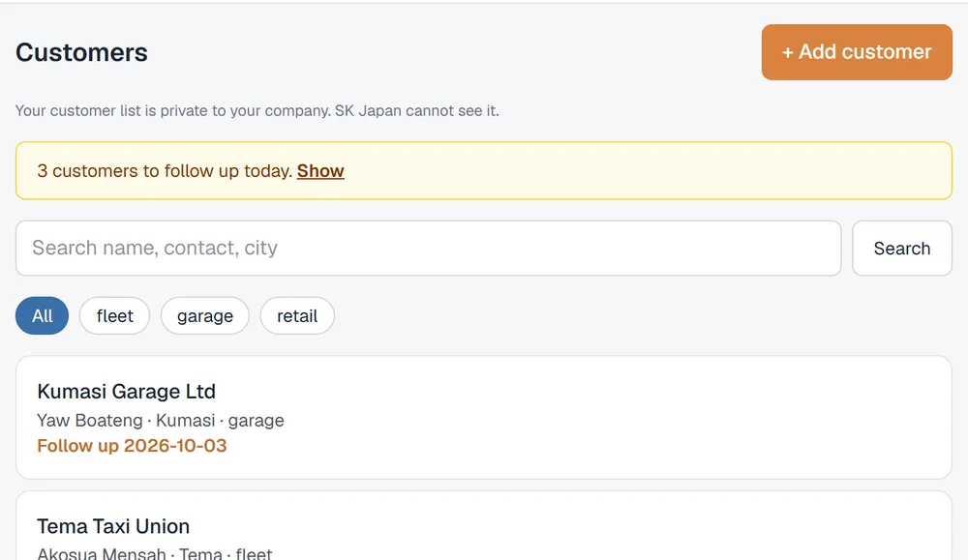Viewport: 968px width, 560px height.
Task: Filter customers by fleet
Action: tap(115, 315)
